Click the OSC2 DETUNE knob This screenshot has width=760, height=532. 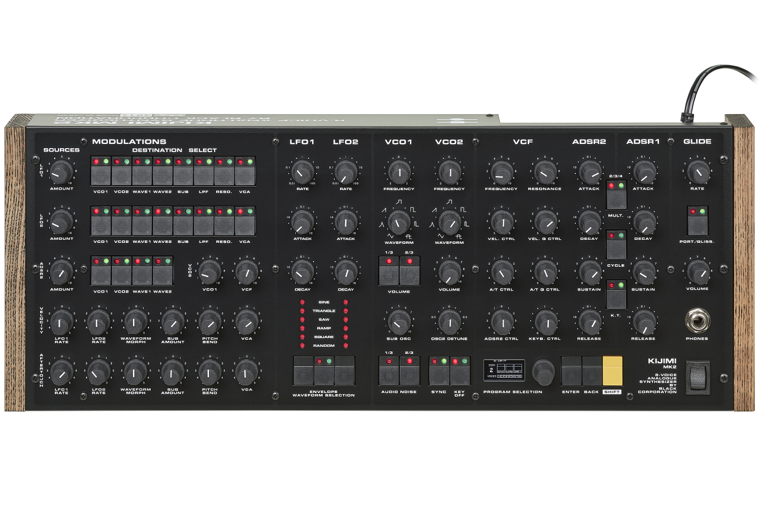pyautogui.click(x=449, y=322)
